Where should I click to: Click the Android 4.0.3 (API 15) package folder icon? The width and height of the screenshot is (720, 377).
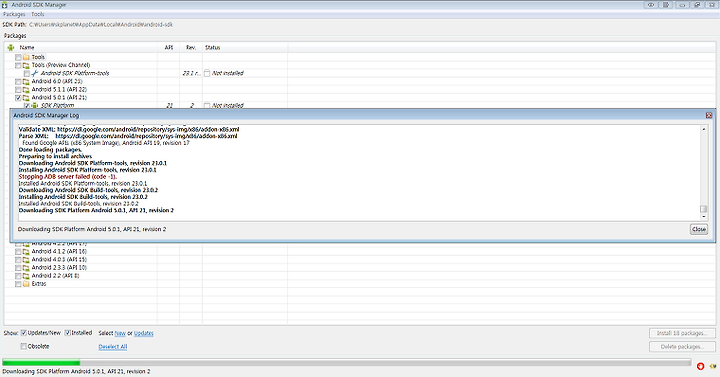pos(26,259)
